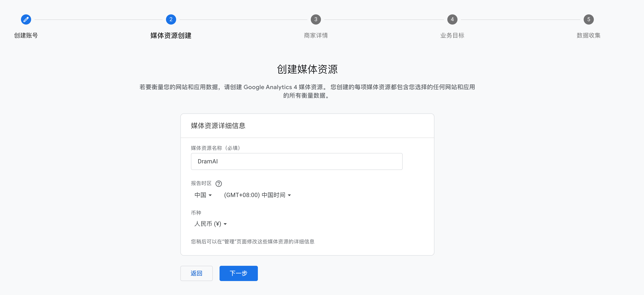This screenshot has width=644, height=295.
Task: Click the 数据收集 step label
Action: (x=589, y=36)
